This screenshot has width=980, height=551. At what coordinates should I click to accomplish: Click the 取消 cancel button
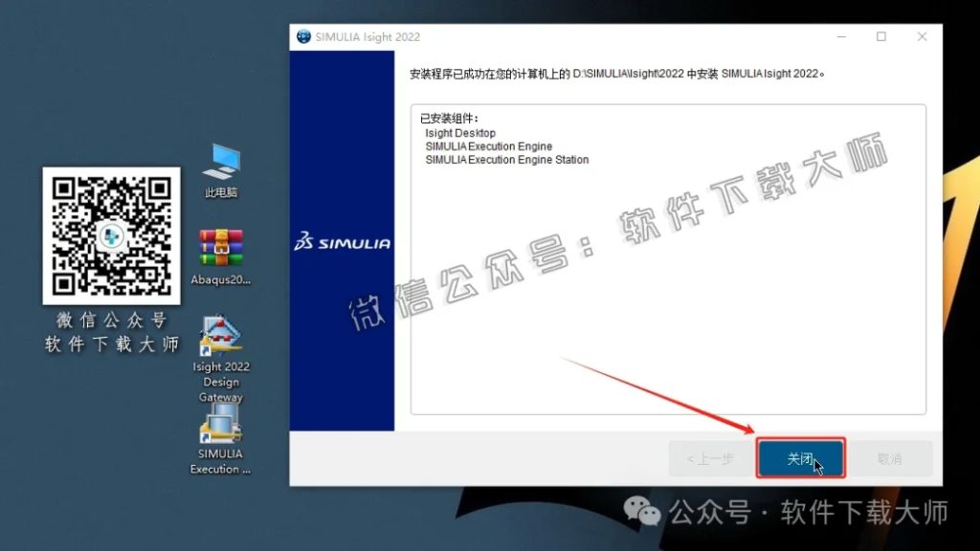[x=892, y=458]
